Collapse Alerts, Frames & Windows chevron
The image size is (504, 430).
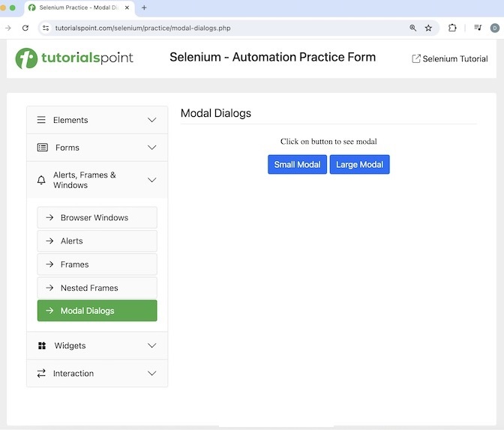point(152,180)
